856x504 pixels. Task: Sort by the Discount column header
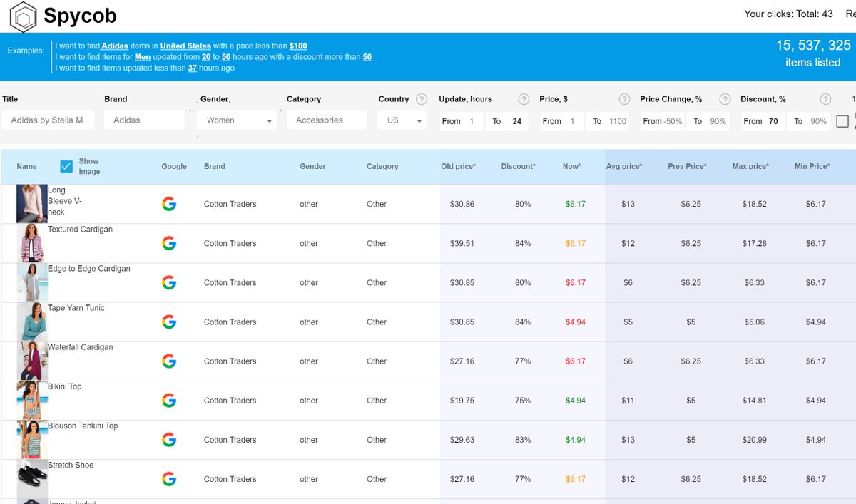pos(518,166)
